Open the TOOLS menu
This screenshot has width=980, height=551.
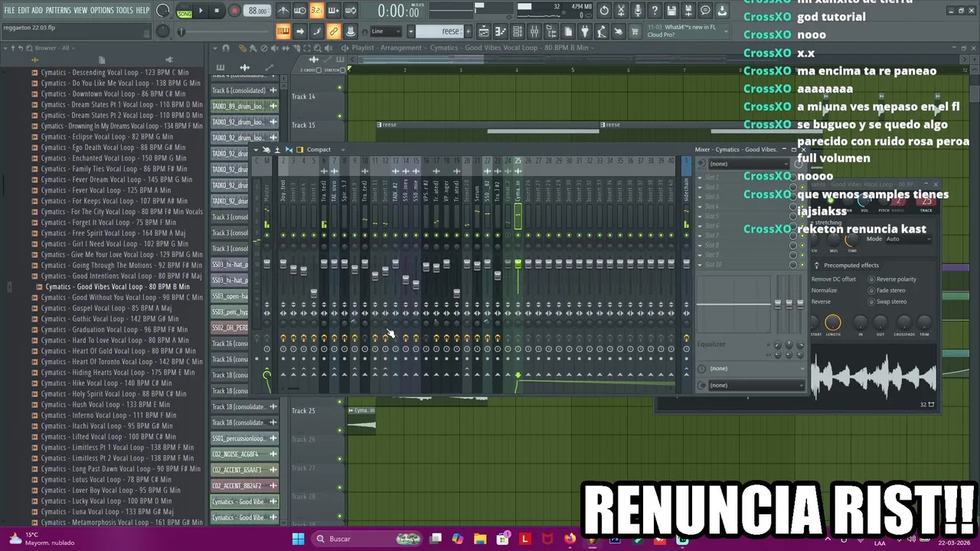(124, 10)
